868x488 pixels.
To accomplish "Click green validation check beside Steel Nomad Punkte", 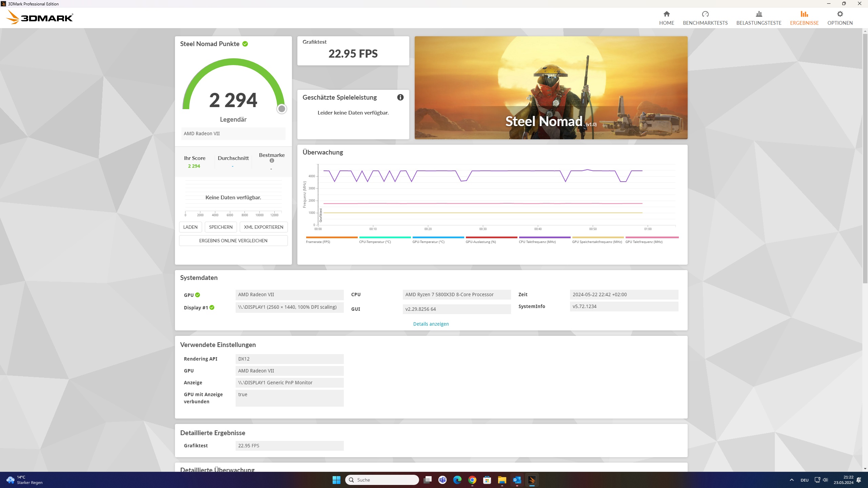I will pos(245,44).
